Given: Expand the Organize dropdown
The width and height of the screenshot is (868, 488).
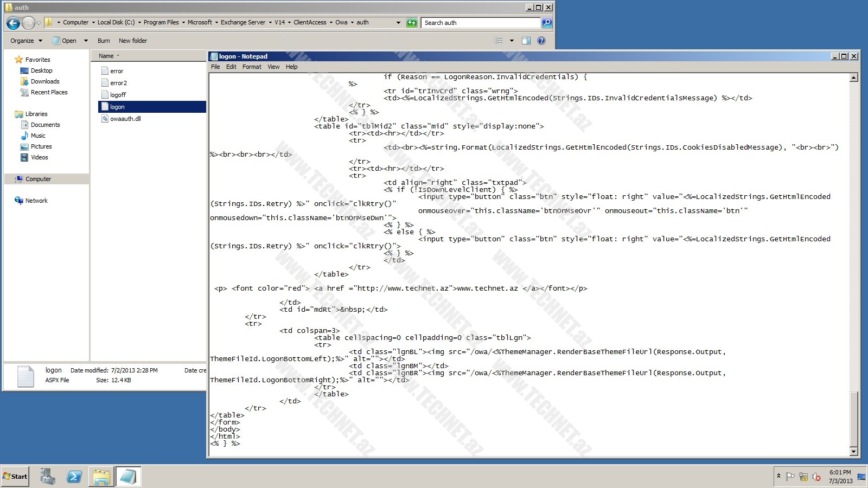Looking at the screenshot, I should pyautogui.click(x=26, y=41).
